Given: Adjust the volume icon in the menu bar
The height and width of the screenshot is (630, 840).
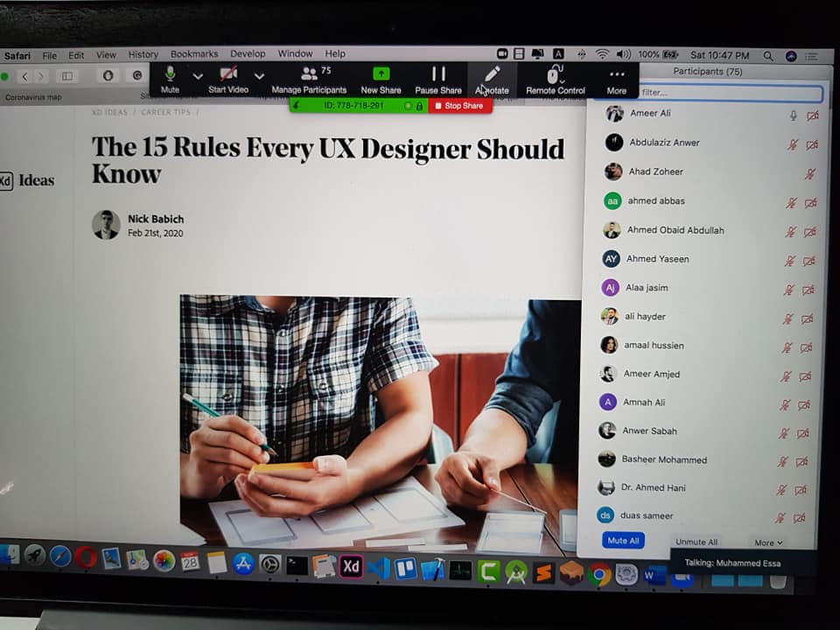Looking at the screenshot, I should click(x=623, y=54).
